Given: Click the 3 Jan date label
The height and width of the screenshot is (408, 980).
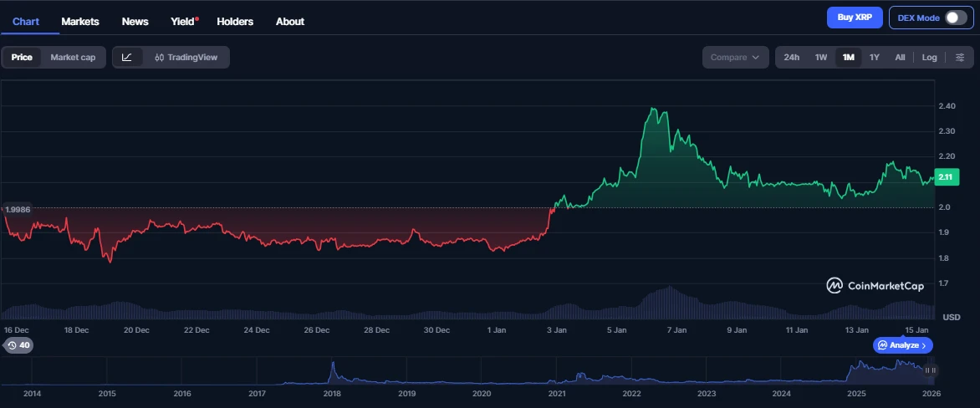Looking at the screenshot, I should (x=556, y=329).
